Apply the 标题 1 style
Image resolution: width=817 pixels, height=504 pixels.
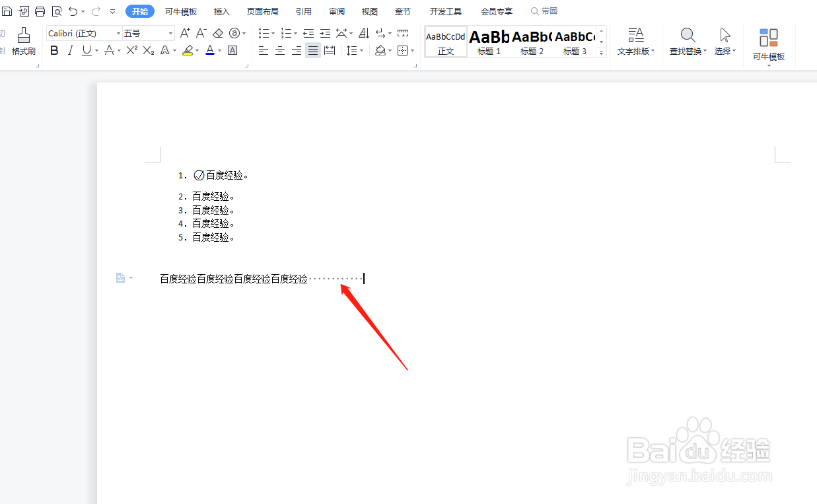click(x=489, y=42)
